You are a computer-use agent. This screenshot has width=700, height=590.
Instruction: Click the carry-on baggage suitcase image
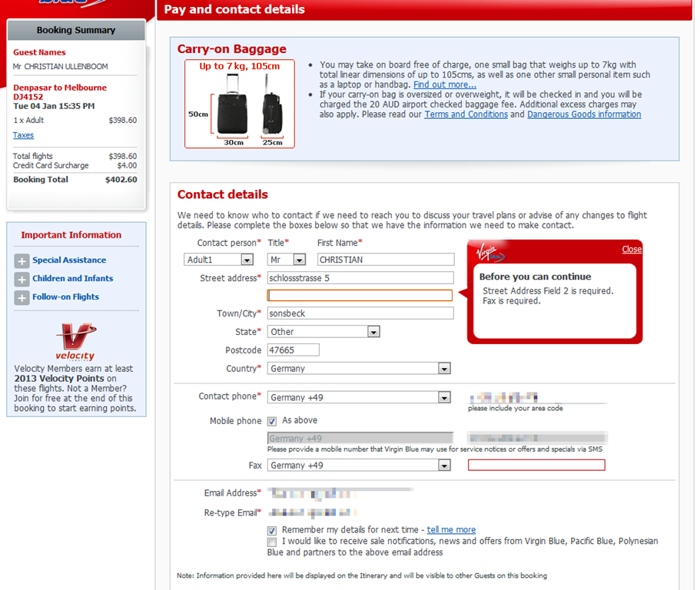(239, 104)
